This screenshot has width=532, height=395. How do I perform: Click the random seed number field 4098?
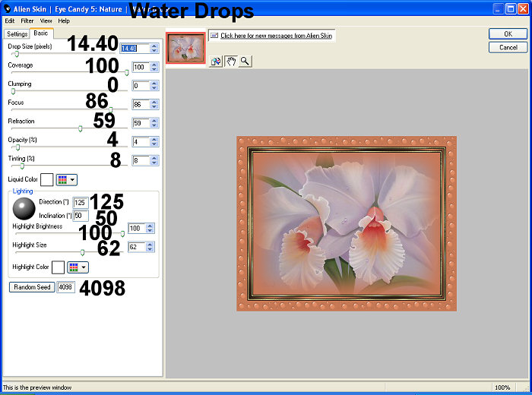click(65, 287)
